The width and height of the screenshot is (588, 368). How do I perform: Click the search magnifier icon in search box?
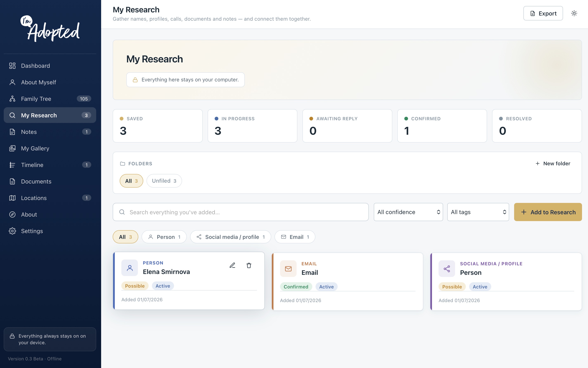click(122, 212)
